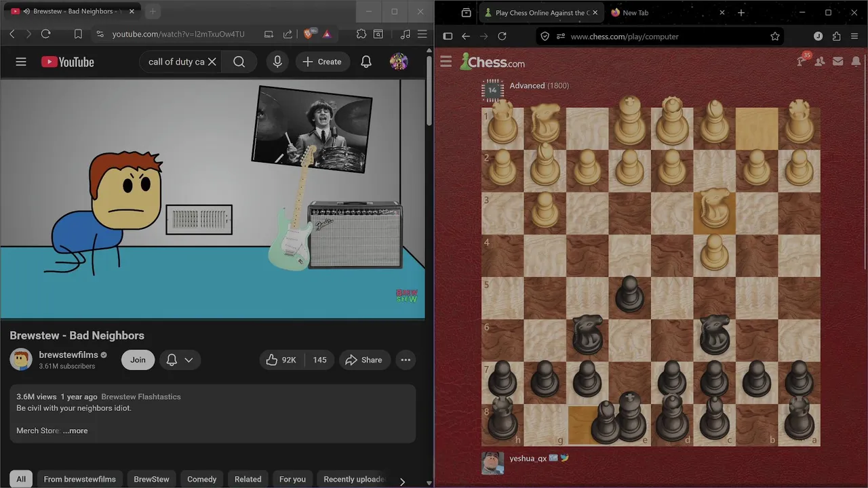This screenshot has height=488, width=868.
Task: Open a new tab in the Brave window
Action: (x=153, y=12)
